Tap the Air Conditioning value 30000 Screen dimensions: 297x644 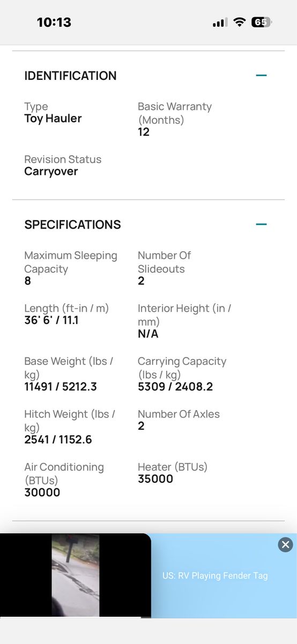[42, 493]
